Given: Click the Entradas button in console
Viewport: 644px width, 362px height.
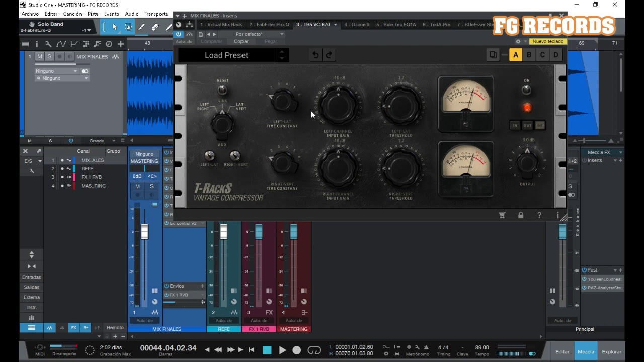Looking at the screenshot, I should point(32,277).
